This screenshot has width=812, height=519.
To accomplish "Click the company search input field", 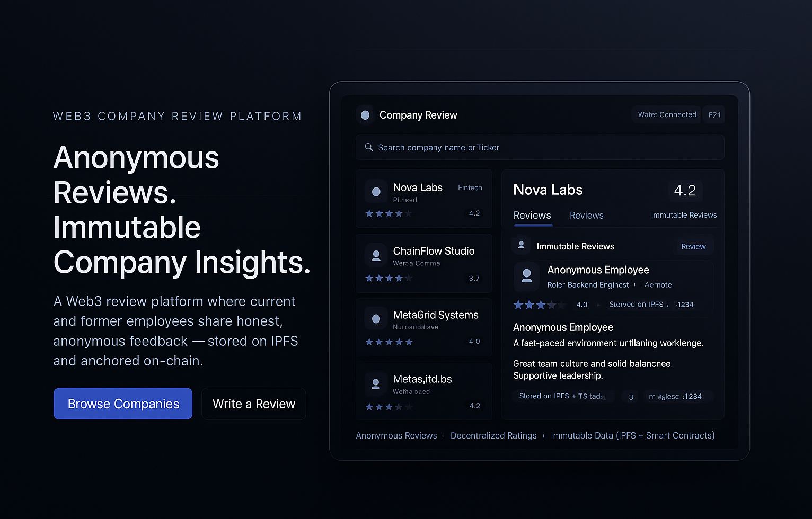I will [x=540, y=147].
